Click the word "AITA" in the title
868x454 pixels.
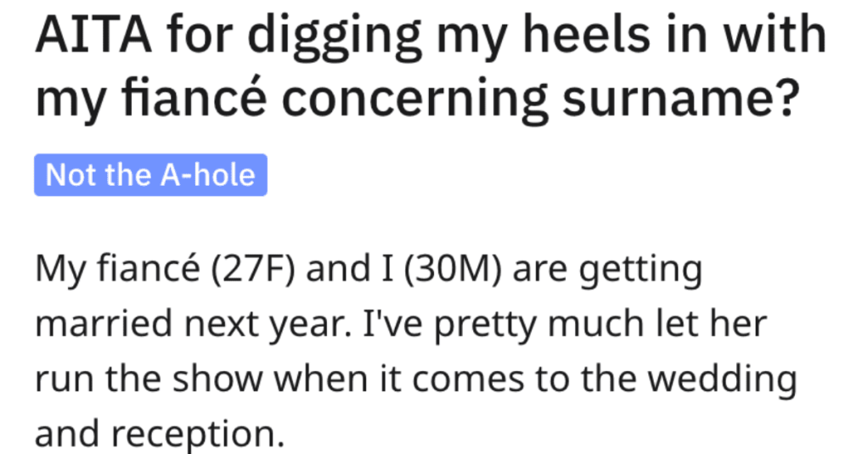(93, 34)
